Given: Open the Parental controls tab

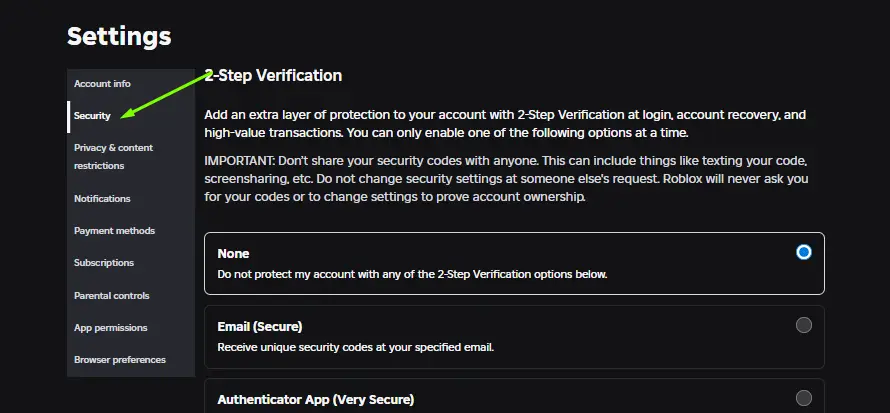Looking at the screenshot, I should [111, 296].
